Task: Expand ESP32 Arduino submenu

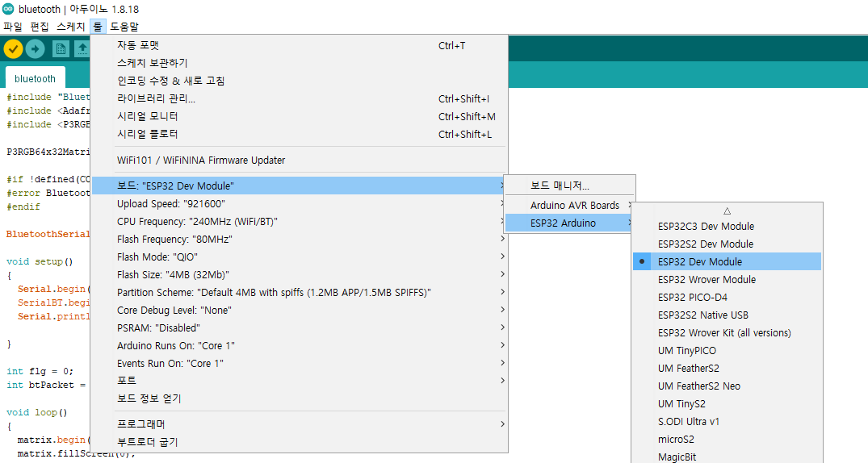Action: 569,223
